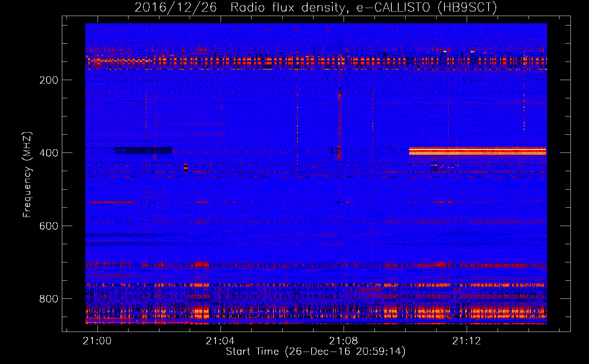Click the plot title 'Radio flux density, e-CALLISTO (HB9SCT)'
This screenshot has width=589, height=364.
tap(364, 7)
